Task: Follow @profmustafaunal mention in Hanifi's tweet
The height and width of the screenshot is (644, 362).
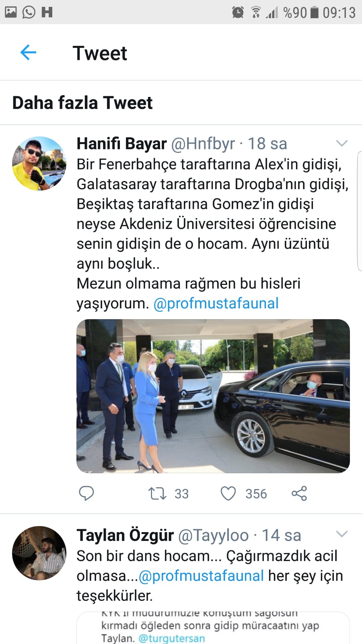Action: pos(216,303)
